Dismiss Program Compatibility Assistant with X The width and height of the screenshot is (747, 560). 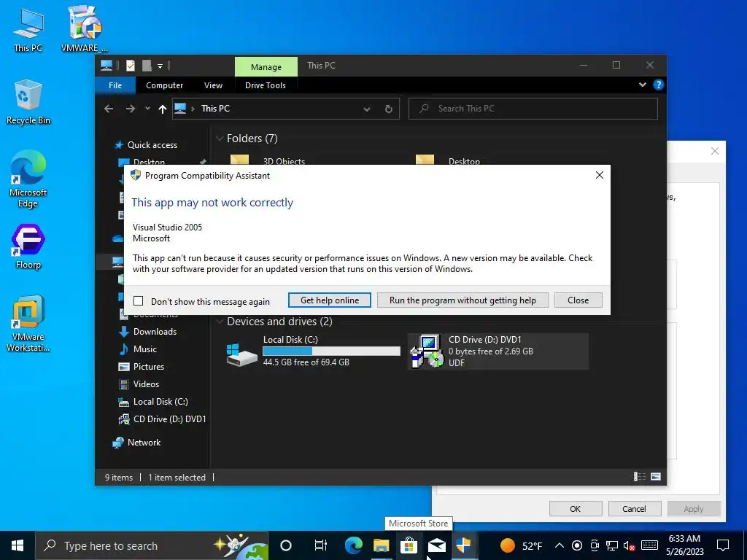600,175
